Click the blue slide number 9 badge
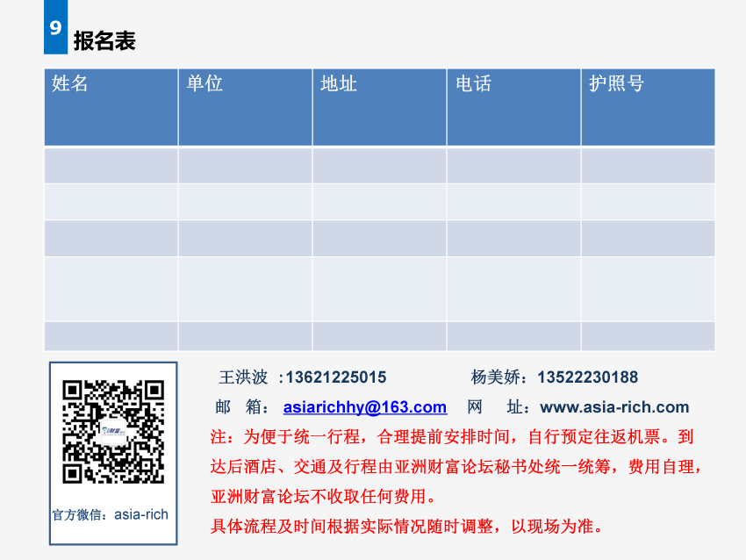 [x=55, y=28]
